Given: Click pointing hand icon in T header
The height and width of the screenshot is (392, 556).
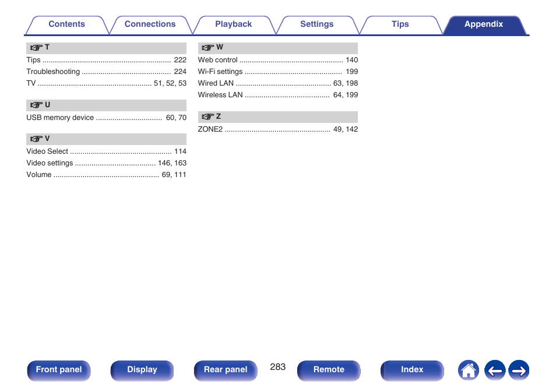Looking at the screenshot, I should click(36, 48).
